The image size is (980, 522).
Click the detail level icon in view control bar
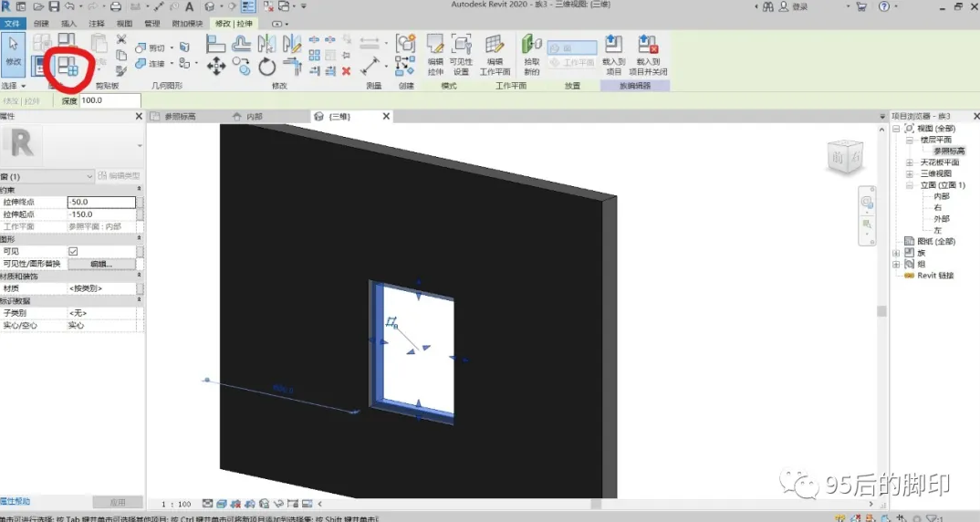[207, 503]
